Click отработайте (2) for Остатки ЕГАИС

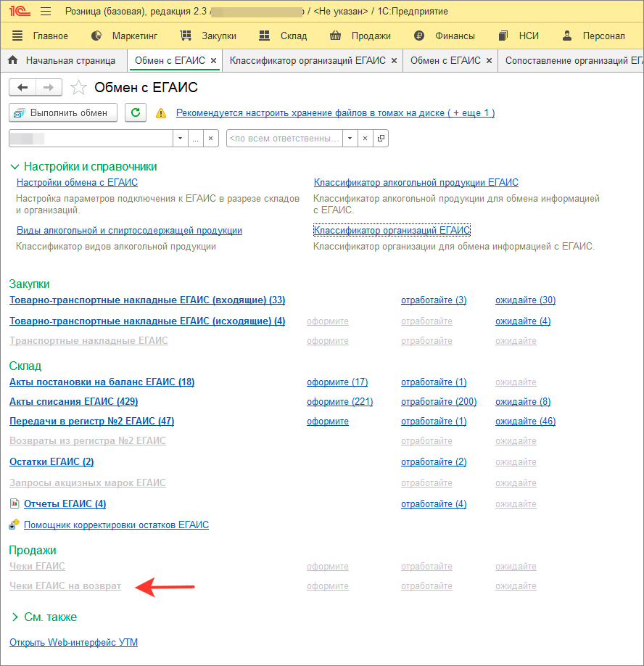434,461
